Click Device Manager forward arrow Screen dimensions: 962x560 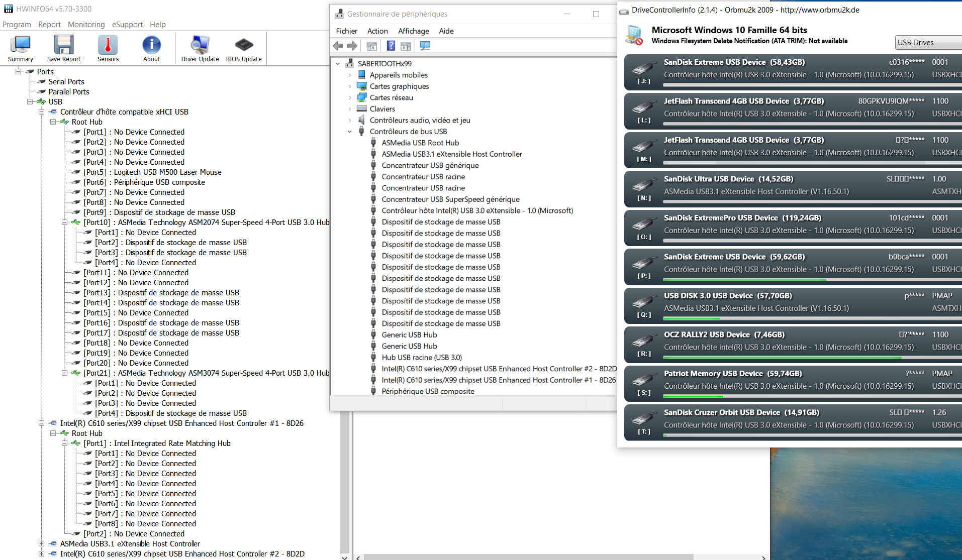352,46
